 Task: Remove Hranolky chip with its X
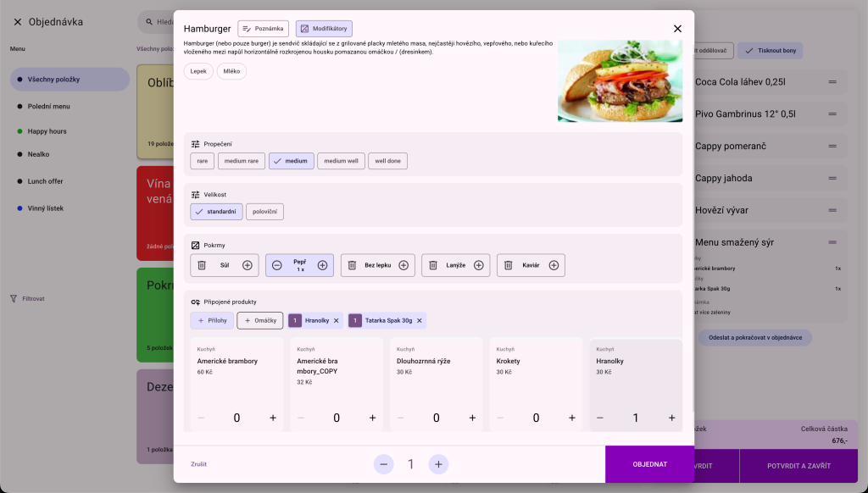(x=336, y=321)
